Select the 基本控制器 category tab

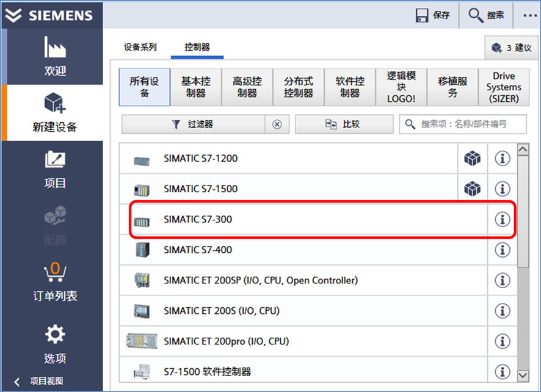(x=195, y=87)
